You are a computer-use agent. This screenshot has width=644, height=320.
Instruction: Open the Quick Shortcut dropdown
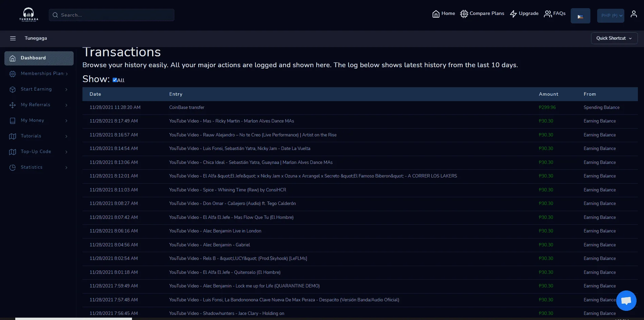(x=614, y=38)
